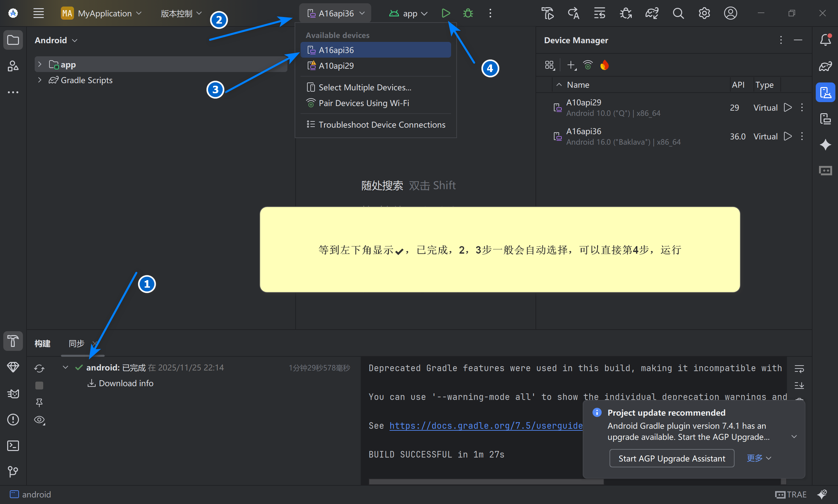Expand the app module tree node
The image size is (838, 504).
pos(40,64)
